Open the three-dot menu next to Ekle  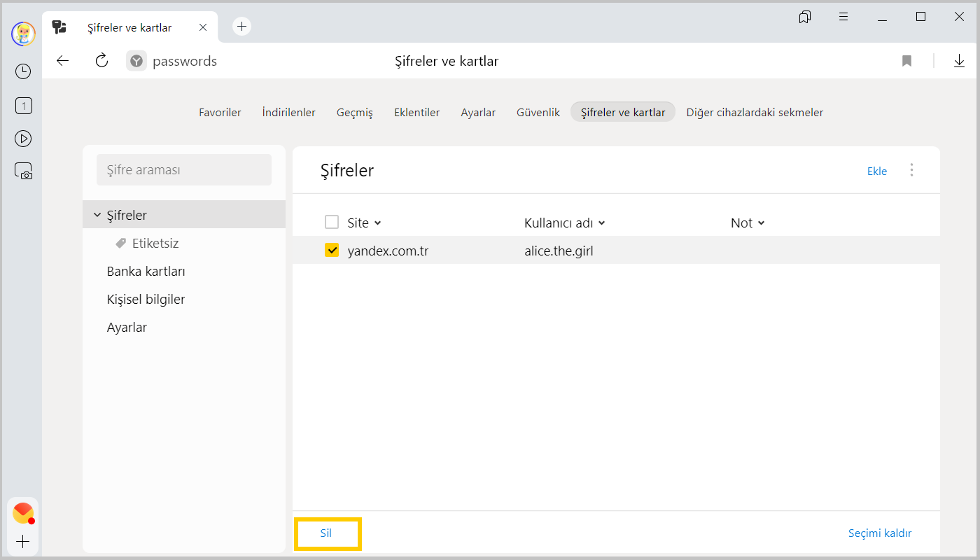point(911,170)
